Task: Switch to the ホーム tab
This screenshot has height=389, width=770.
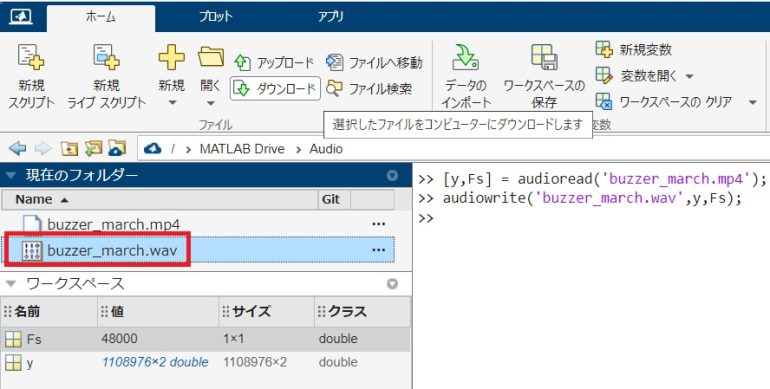Action: pos(101,17)
